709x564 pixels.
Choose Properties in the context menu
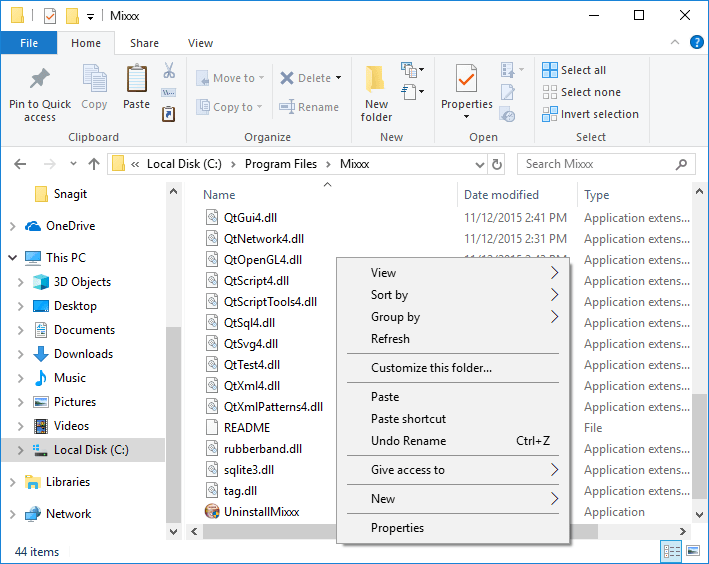[453, 528]
